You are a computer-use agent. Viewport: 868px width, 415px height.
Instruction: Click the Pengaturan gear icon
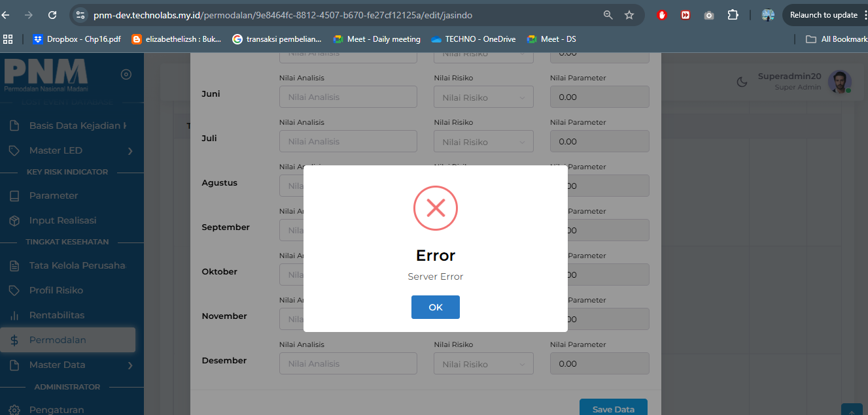pos(14,410)
